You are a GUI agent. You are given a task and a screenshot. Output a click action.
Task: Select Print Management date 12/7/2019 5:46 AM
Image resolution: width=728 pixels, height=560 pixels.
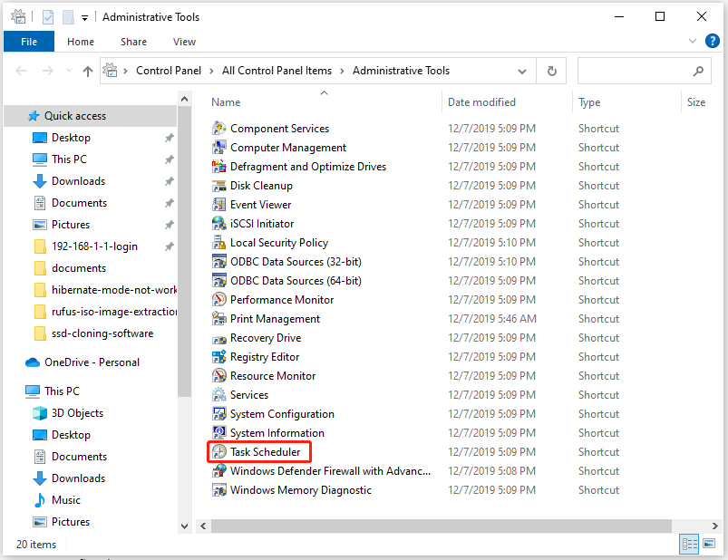[492, 319]
